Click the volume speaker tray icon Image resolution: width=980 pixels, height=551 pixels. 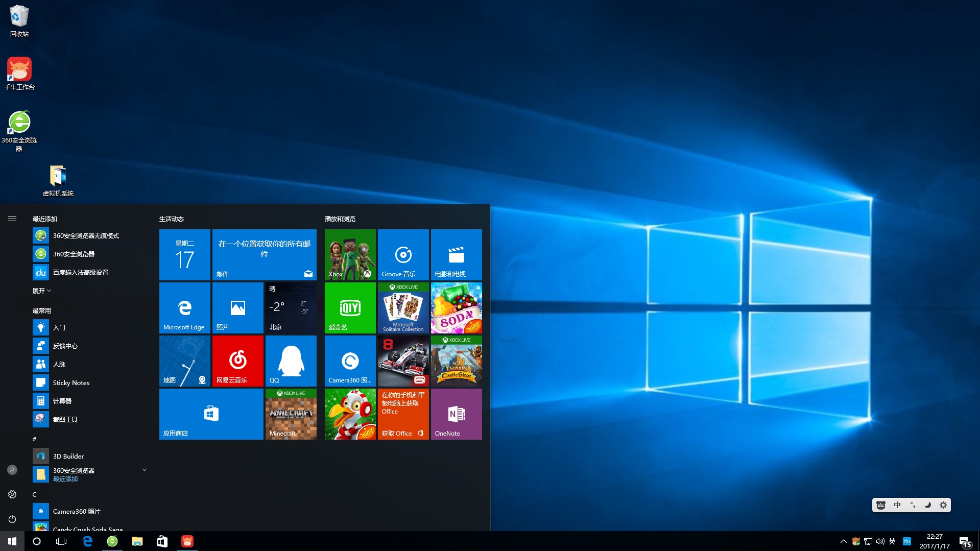pyautogui.click(x=880, y=541)
